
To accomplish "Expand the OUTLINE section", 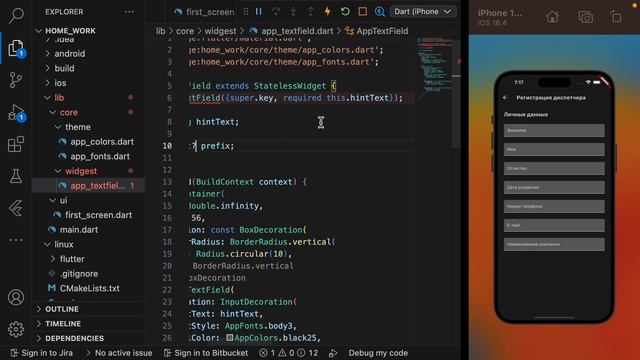I will coord(88,309).
